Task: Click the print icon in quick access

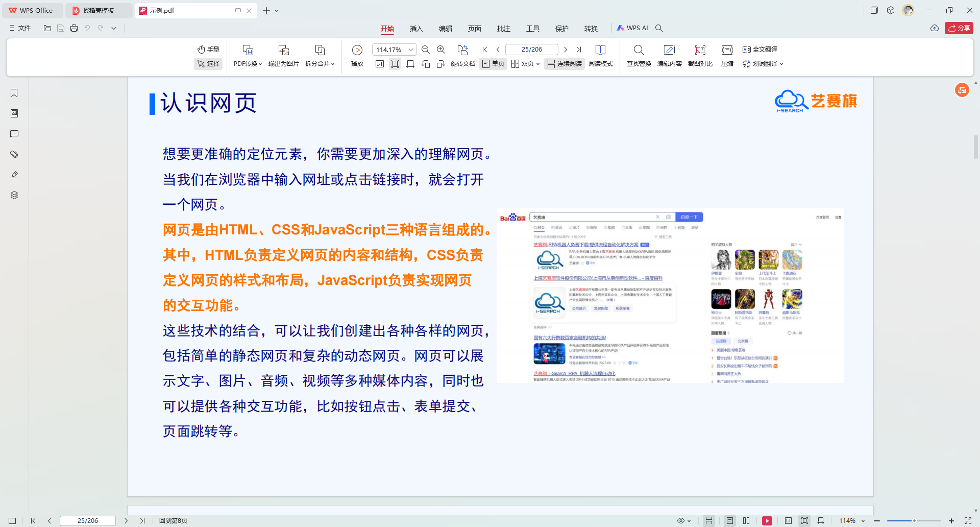Action: (x=74, y=28)
